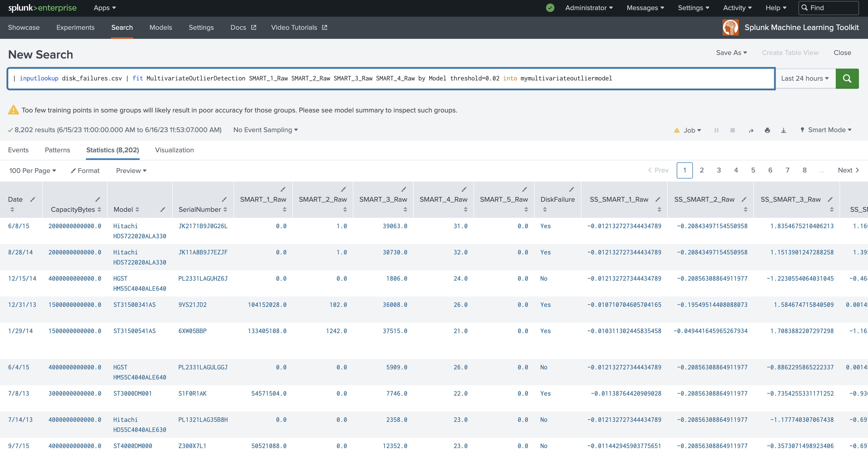Click the Format button
868x471 pixels.
(x=85, y=171)
